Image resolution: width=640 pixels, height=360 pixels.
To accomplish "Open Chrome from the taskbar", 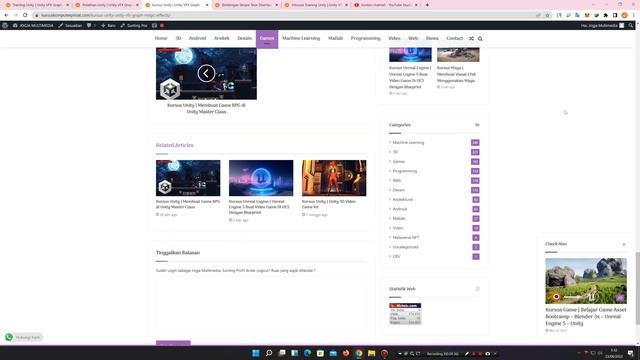I will pyautogui.click(x=359, y=353).
